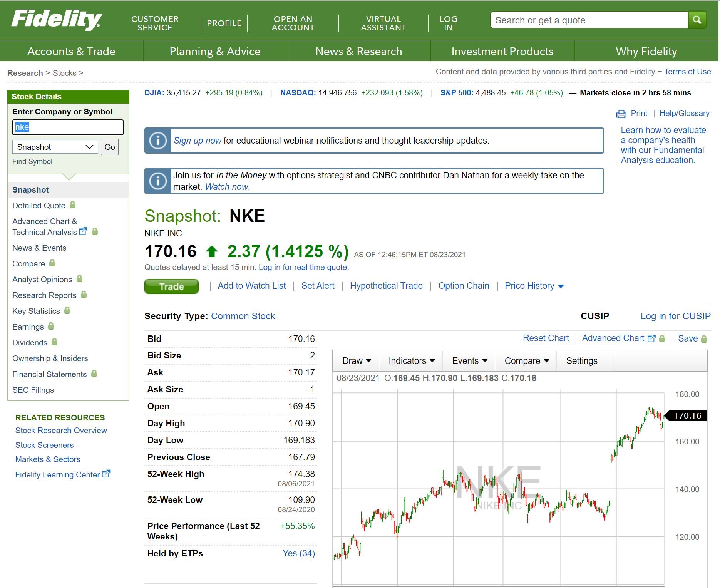The width and height of the screenshot is (720, 588).
Task: Click the lock icon beside Technical Analysis
Action: [95, 231]
